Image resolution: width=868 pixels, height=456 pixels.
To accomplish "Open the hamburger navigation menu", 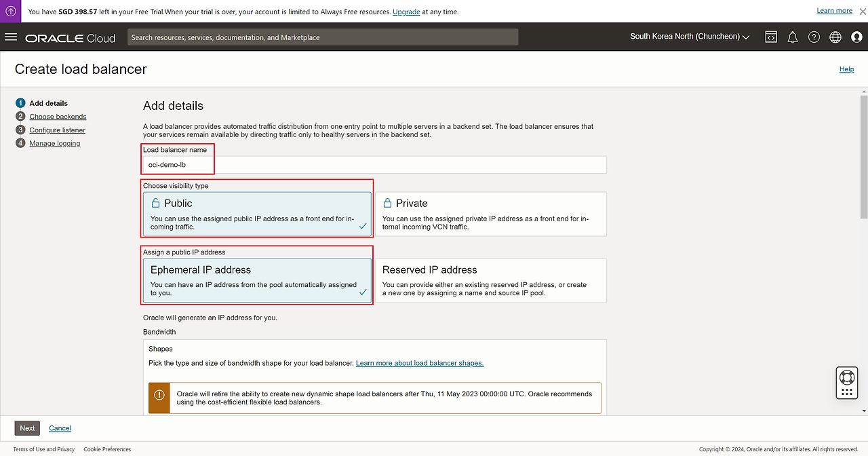I will tap(11, 37).
